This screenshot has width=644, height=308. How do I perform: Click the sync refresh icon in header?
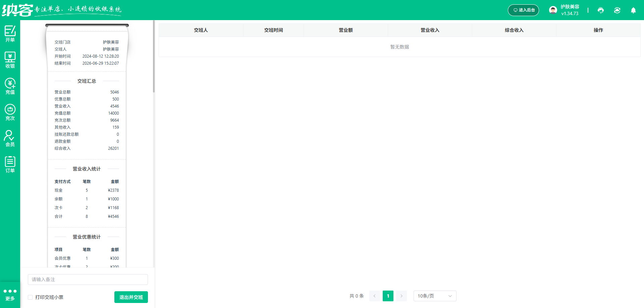[617, 10]
